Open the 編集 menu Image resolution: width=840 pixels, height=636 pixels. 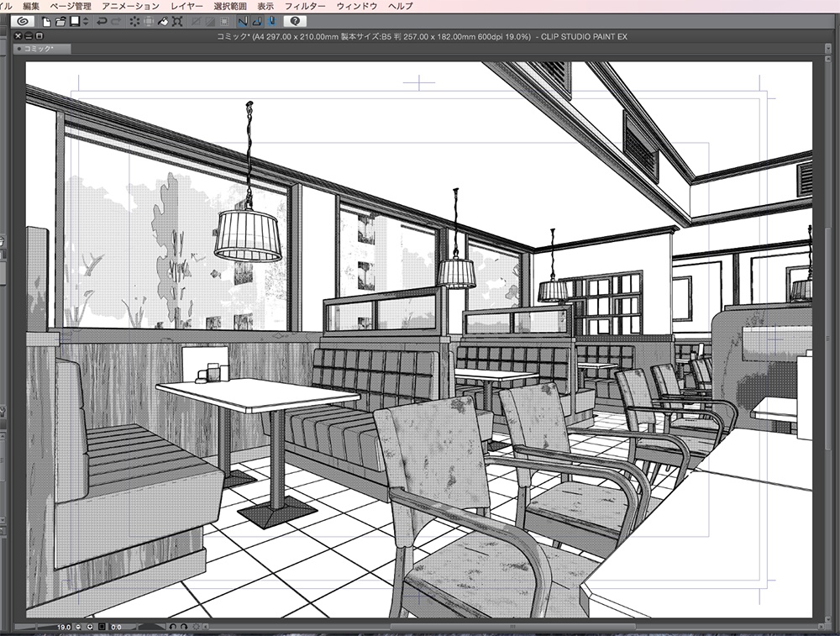[x=31, y=7]
